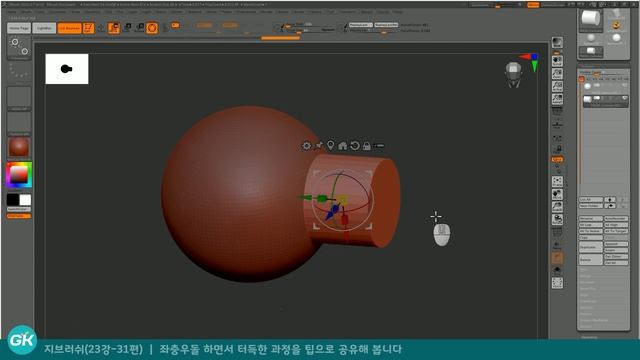Click the orange slider bar under top toolbar
The height and width of the screenshot is (360, 640).
click(280, 38)
